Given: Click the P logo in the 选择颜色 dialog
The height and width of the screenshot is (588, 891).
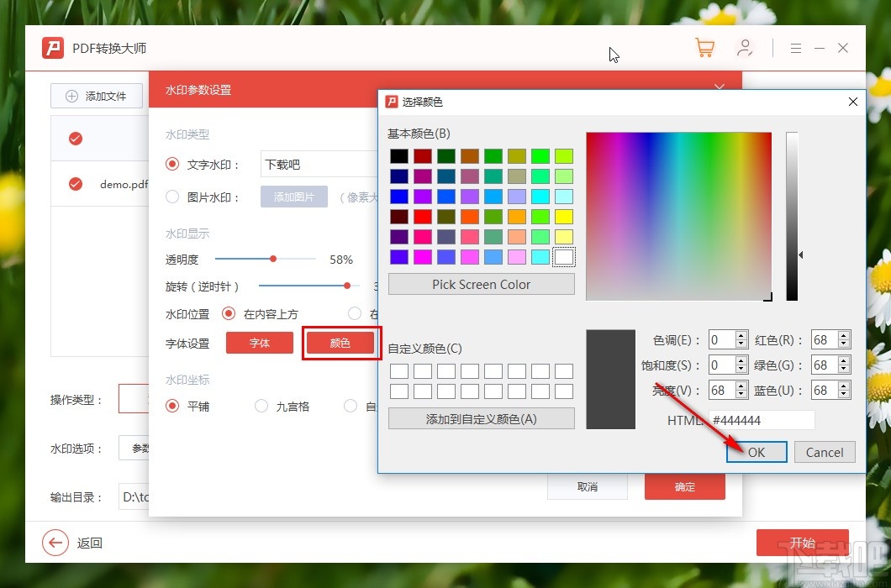Looking at the screenshot, I should (390, 101).
